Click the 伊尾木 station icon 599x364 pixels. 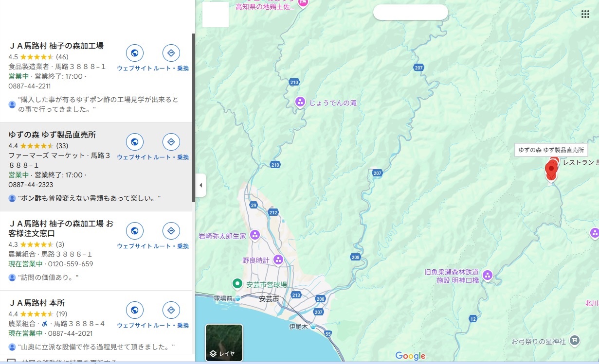(313, 326)
